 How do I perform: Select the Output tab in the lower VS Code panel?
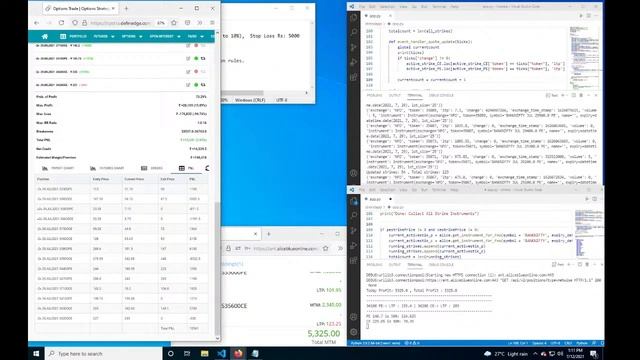point(395,265)
